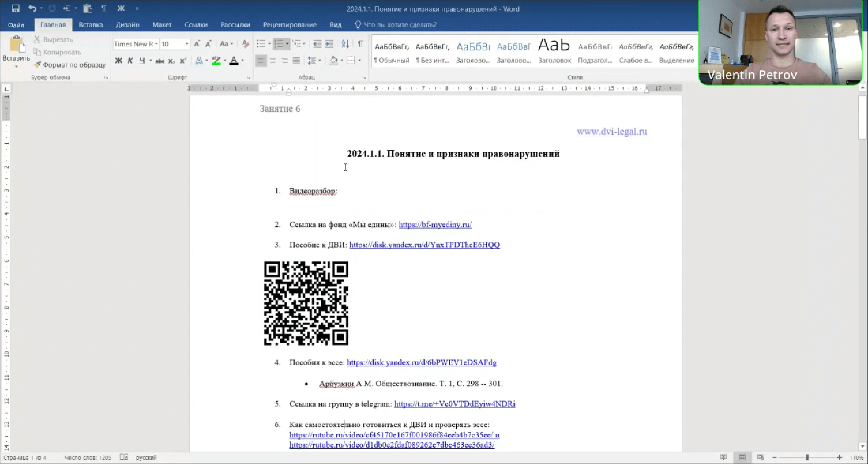The width and height of the screenshot is (868, 464).
Task: Apply text effects with the outlined A icon
Action: (198, 61)
